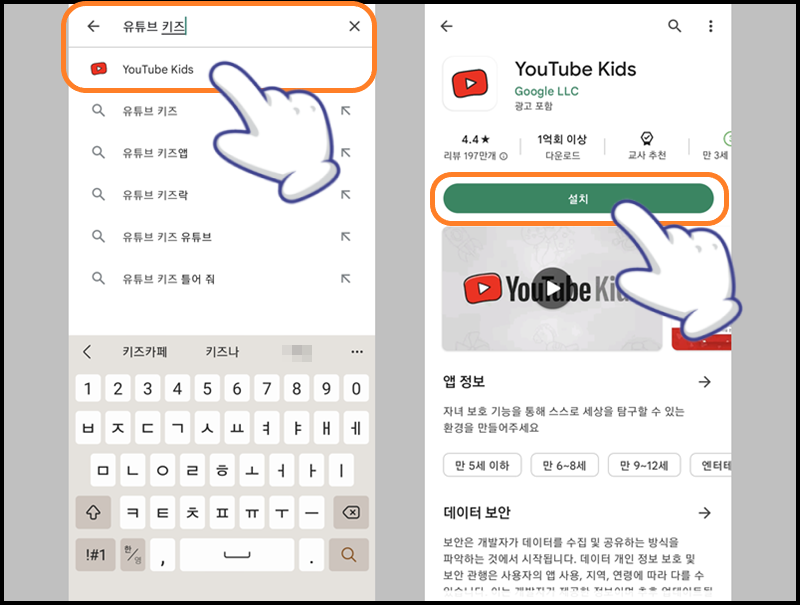Tap the 1억회 이상 download count
800x605 pixels.
[x=562, y=139]
